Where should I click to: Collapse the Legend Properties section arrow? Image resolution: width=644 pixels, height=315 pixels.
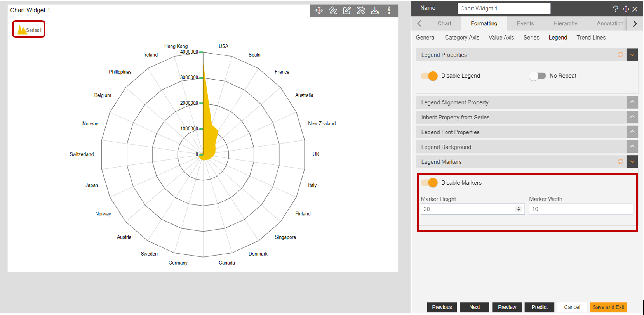pyautogui.click(x=632, y=55)
